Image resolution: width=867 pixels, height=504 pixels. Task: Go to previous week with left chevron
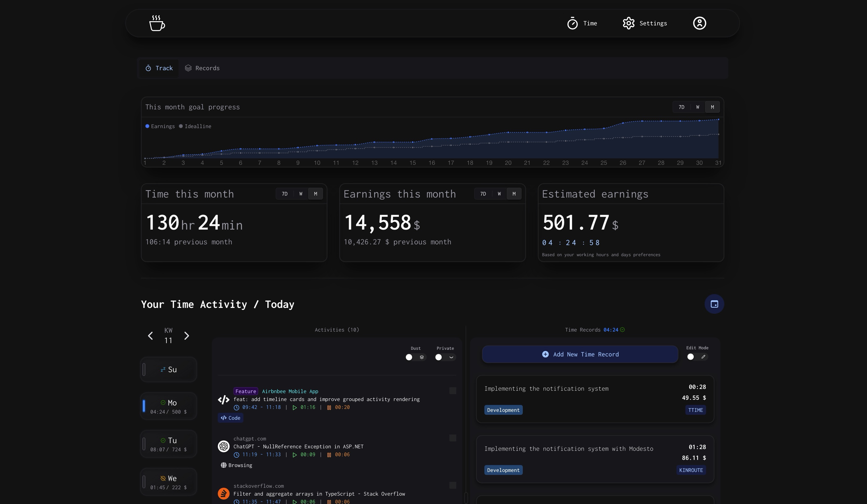pos(150,336)
